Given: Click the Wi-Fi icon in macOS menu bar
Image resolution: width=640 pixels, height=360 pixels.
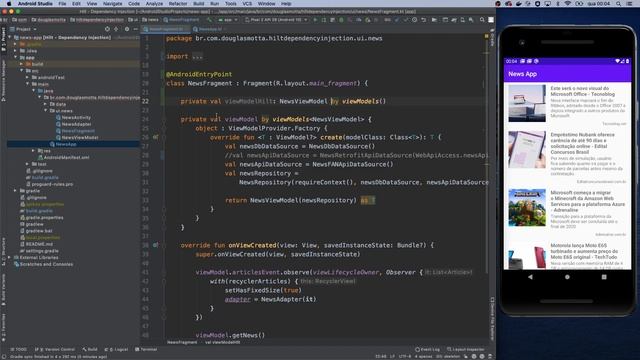Looking at the screenshot, I should click(568, 4).
